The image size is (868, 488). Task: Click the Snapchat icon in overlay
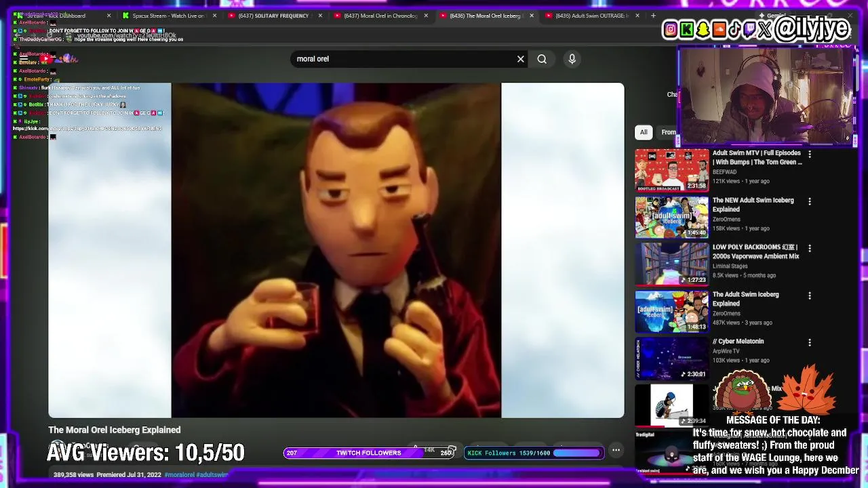pos(703,29)
